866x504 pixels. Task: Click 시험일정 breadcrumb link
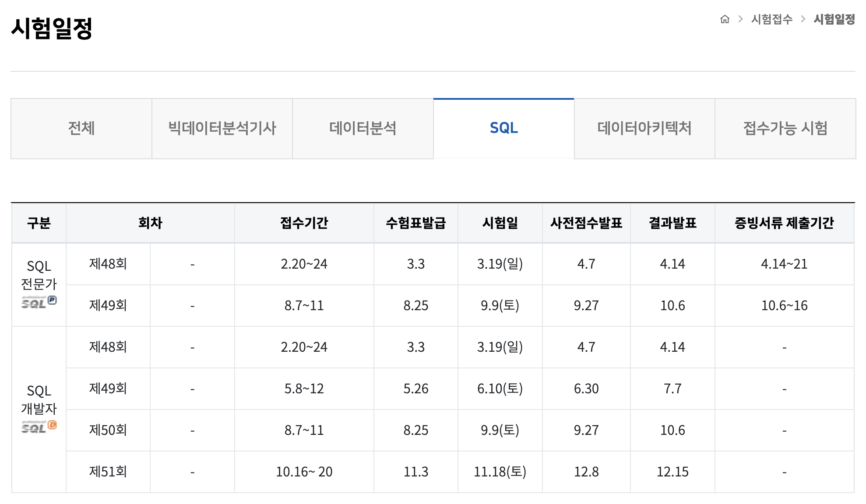[834, 19]
